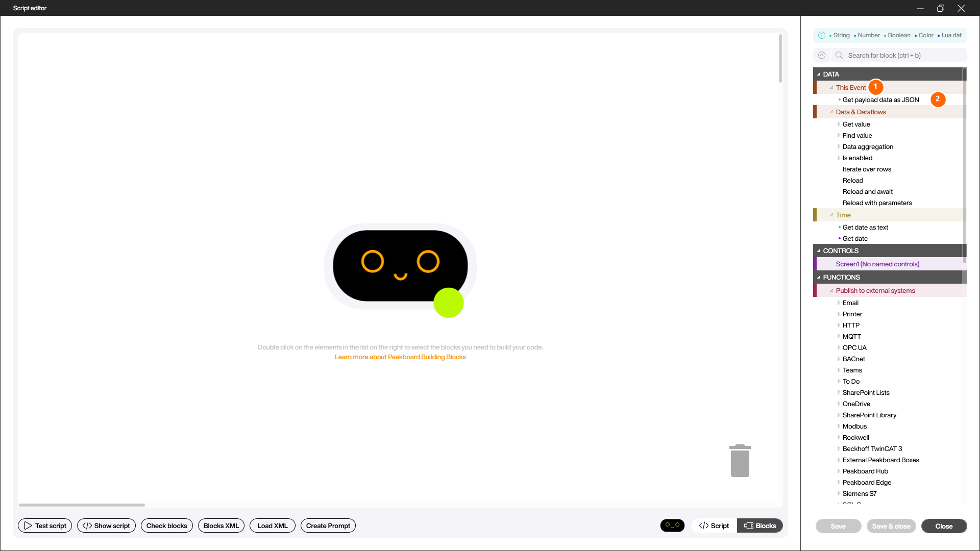Expand the Get value item
Screen dimensions: 980x551
[x=839, y=124]
